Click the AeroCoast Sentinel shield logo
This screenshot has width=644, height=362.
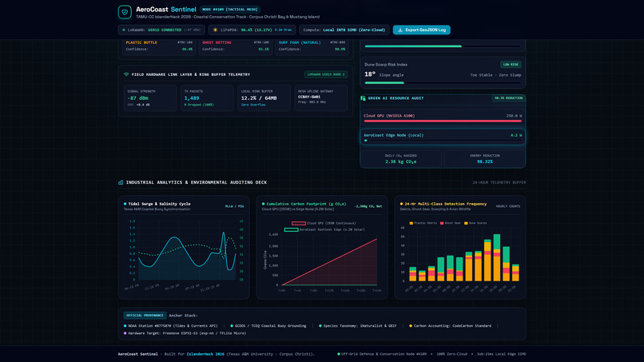pos(125,12)
